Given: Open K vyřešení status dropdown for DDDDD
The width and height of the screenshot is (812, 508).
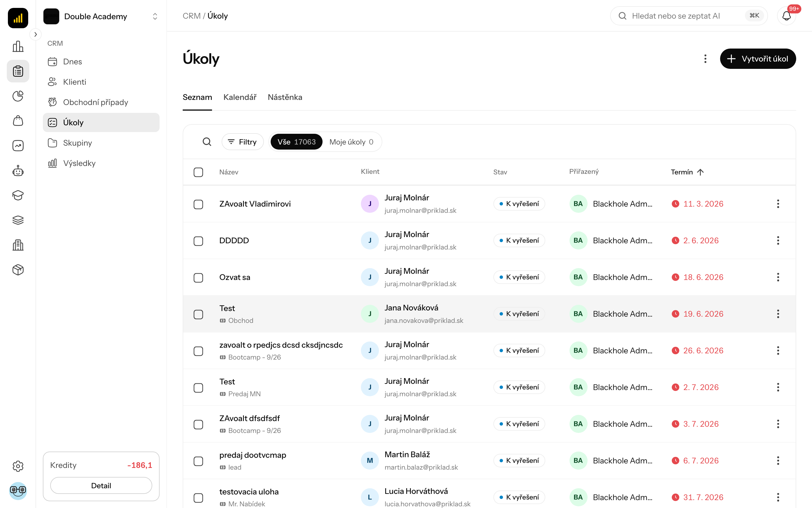Looking at the screenshot, I should point(519,240).
